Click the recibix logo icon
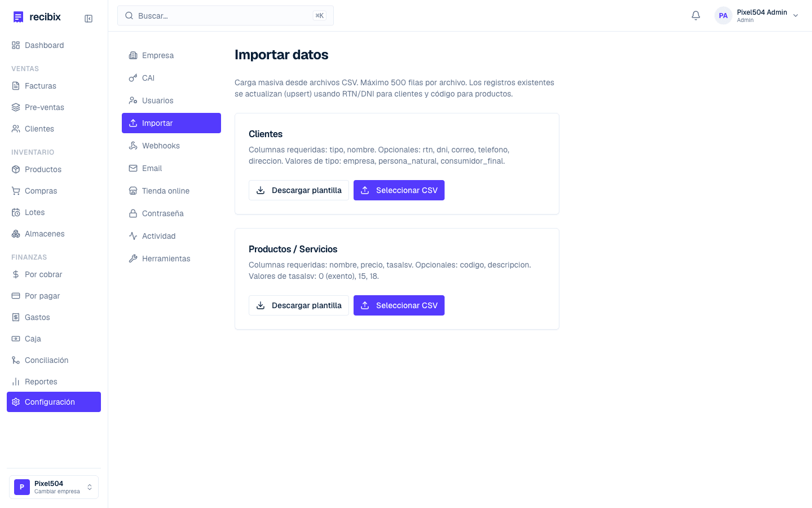 18,17
